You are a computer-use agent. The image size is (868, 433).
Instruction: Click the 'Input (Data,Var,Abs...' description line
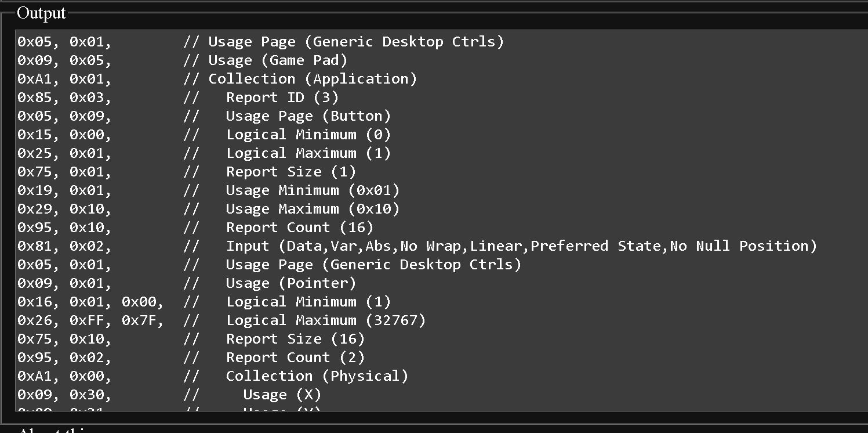click(521, 246)
